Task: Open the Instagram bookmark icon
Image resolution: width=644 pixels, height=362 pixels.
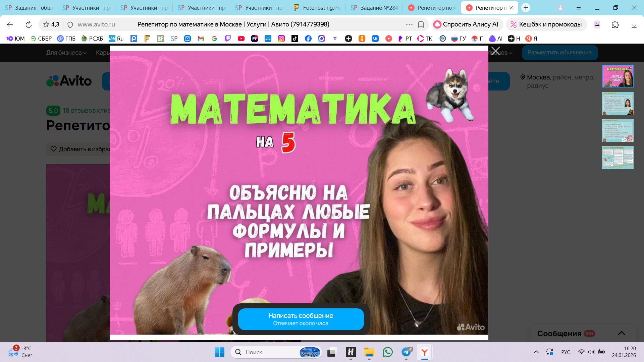Action: (x=281, y=39)
